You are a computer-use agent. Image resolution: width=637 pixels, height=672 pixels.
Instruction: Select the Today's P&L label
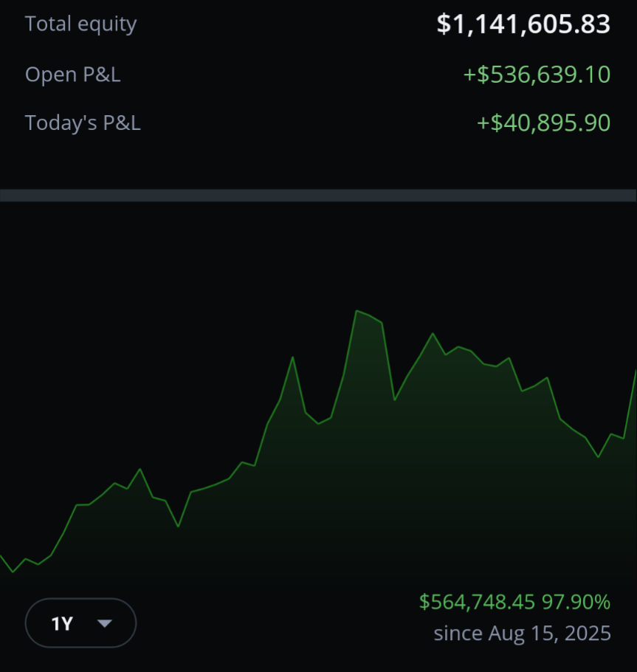[83, 123]
